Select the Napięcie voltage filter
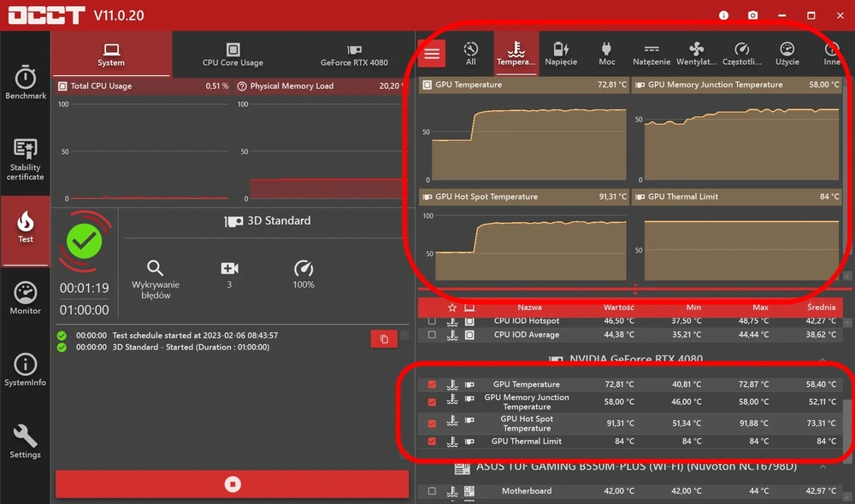This screenshot has width=855, height=504. [561, 54]
